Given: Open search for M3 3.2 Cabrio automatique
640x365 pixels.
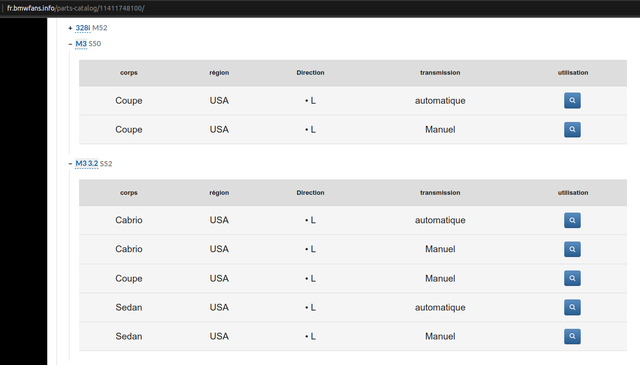Looking at the screenshot, I should (572, 220).
